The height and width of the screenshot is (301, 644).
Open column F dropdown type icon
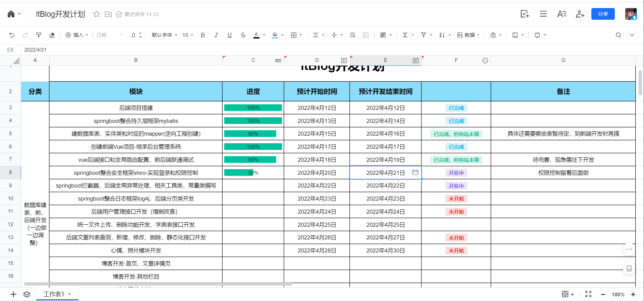tap(485, 61)
